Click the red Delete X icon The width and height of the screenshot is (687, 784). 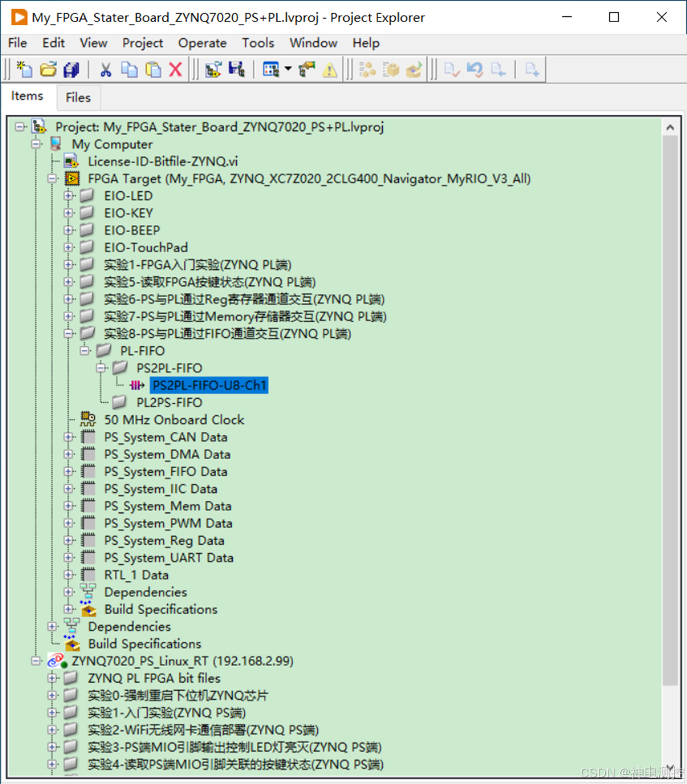176,69
